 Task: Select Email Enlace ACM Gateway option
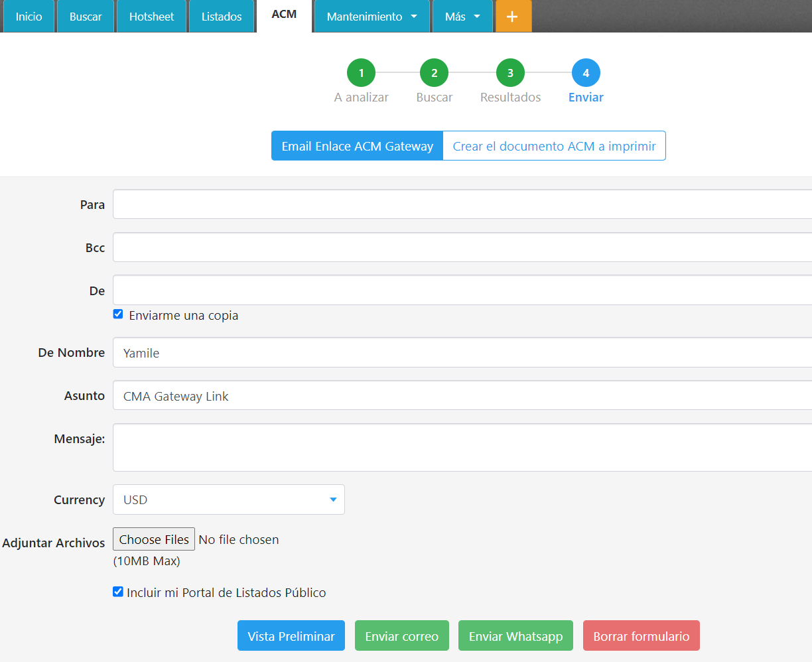357,146
